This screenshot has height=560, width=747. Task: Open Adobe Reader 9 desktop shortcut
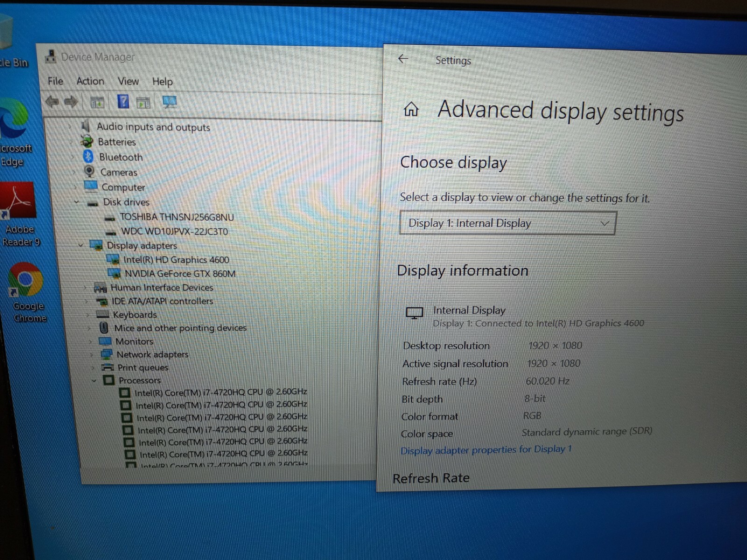tap(20, 215)
